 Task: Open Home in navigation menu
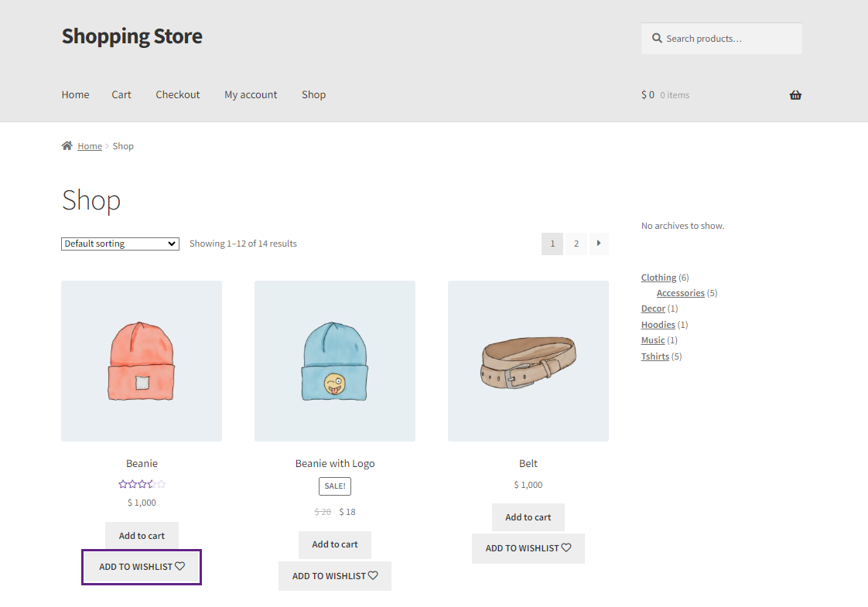75,94
